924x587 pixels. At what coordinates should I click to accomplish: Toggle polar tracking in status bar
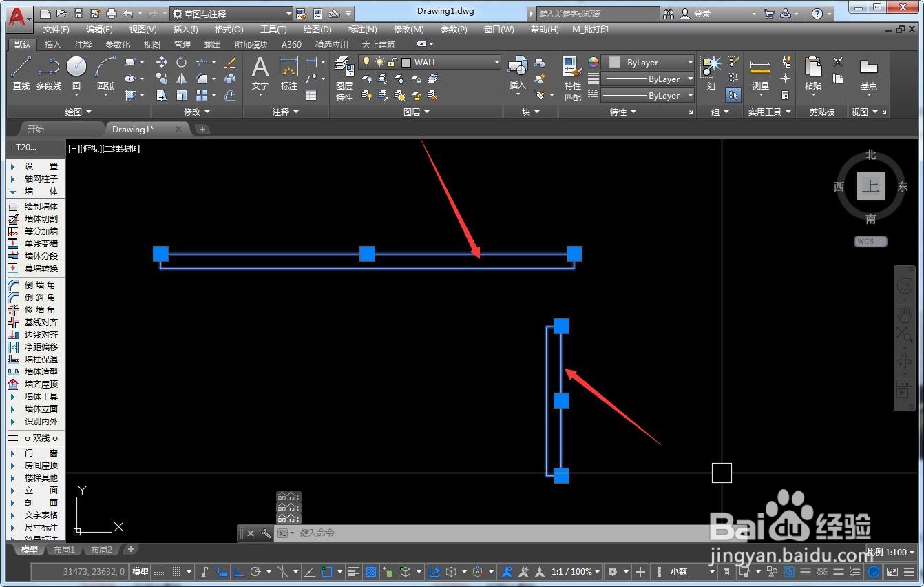point(255,571)
